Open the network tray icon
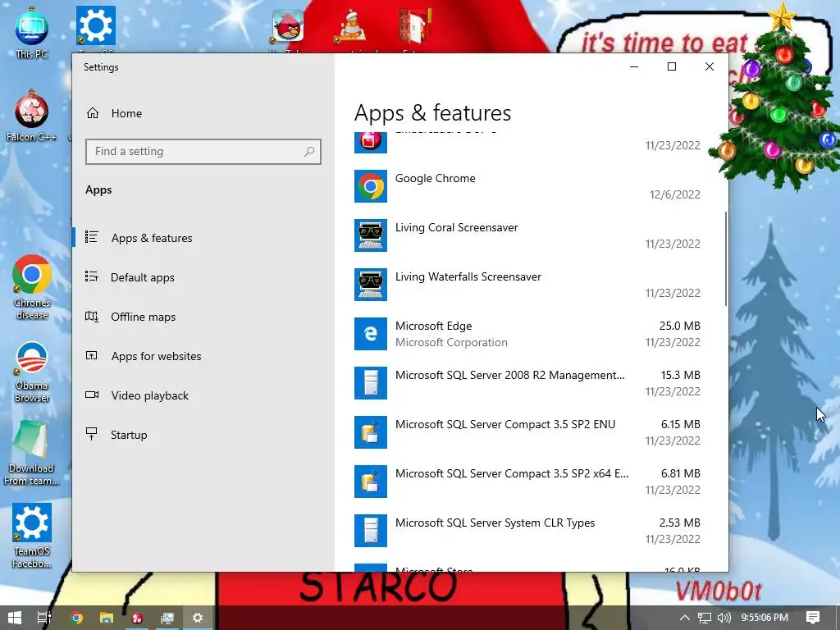Viewport: 840px width, 630px height. [x=705, y=618]
